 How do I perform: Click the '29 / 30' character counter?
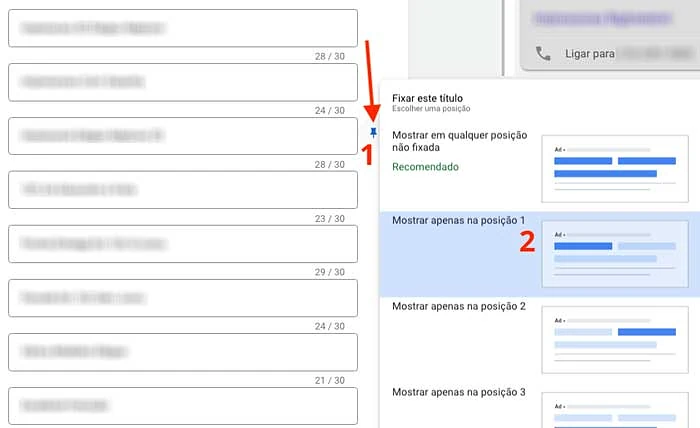click(x=329, y=272)
